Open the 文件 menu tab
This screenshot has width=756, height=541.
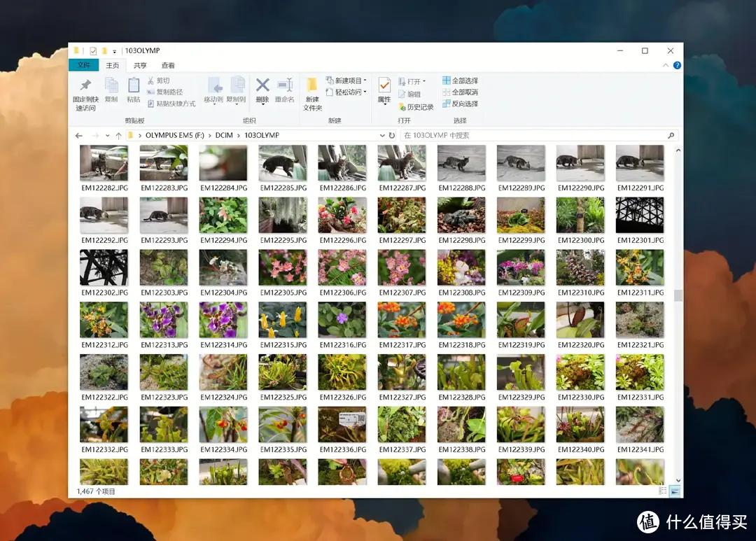83,65
